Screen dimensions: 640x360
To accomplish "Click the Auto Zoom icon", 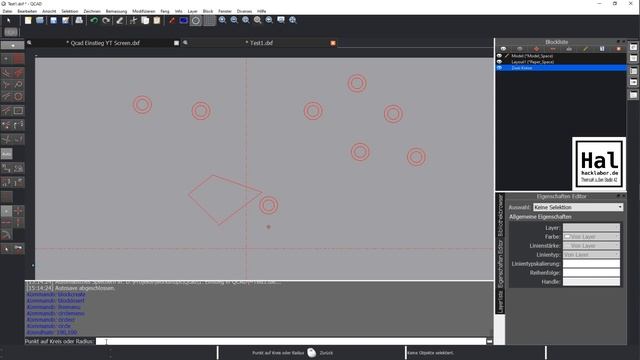I will coord(246,20).
